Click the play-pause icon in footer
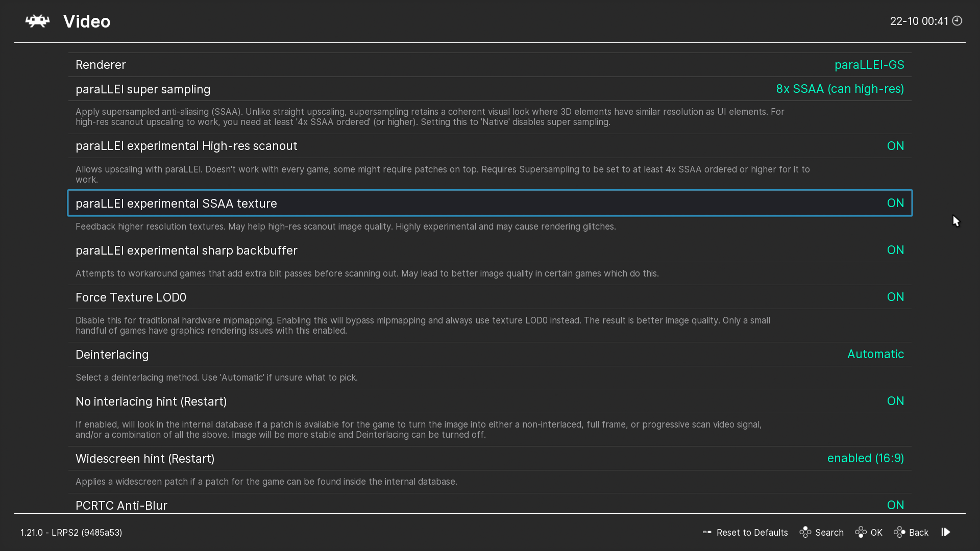The image size is (980, 551). coord(946,532)
